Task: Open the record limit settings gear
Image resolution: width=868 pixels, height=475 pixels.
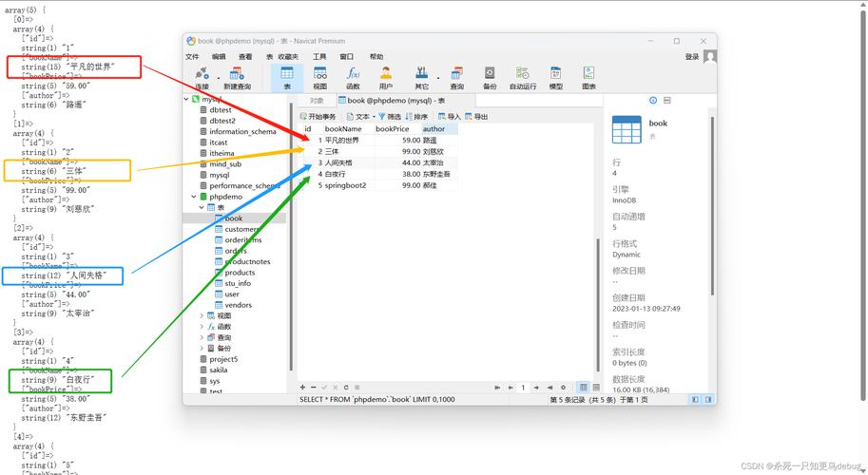Action: coord(563,388)
